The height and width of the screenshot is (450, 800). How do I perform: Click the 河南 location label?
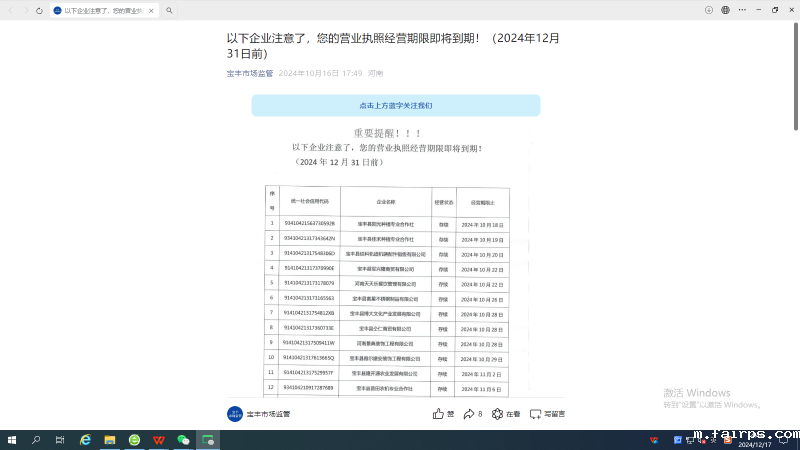point(376,73)
